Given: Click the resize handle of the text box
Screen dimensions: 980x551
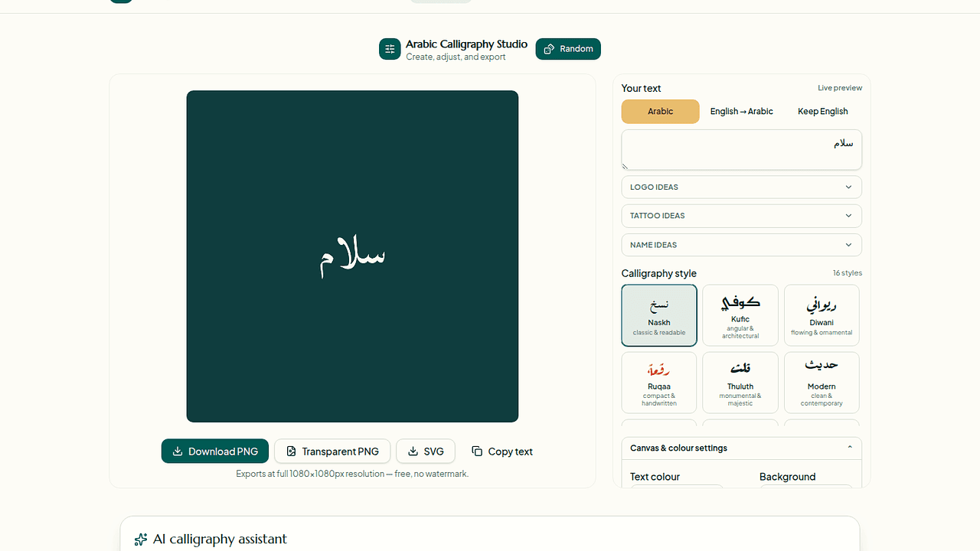Looking at the screenshot, I should (626, 165).
